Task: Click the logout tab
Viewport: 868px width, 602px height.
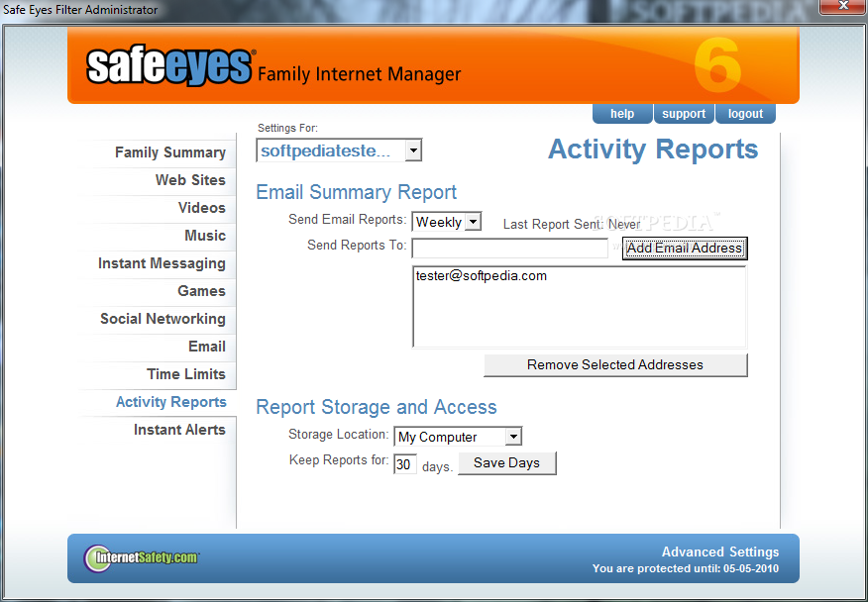Action: tap(745, 114)
